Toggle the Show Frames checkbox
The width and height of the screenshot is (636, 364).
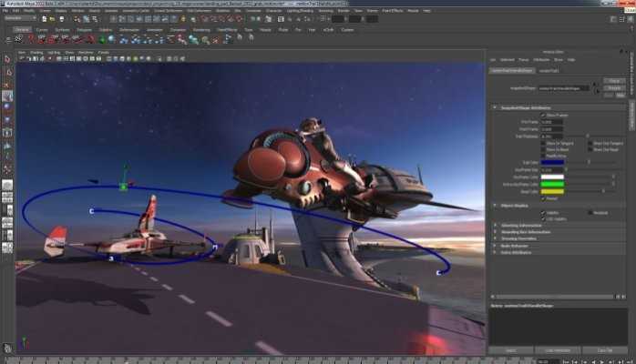pyautogui.click(x=544, y=115)
